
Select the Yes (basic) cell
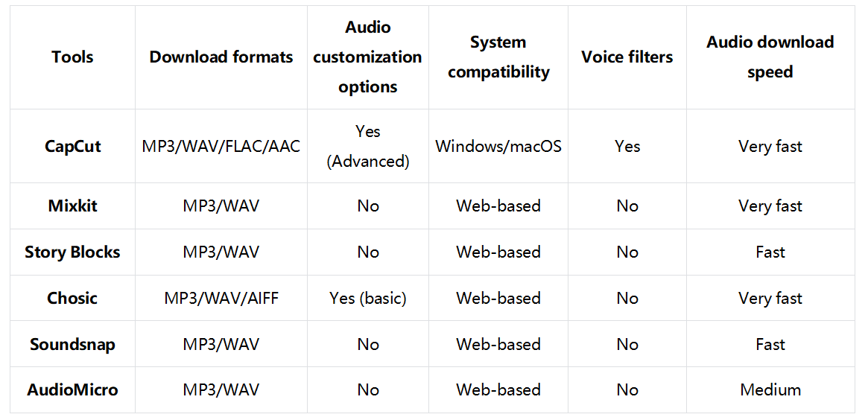367,298
